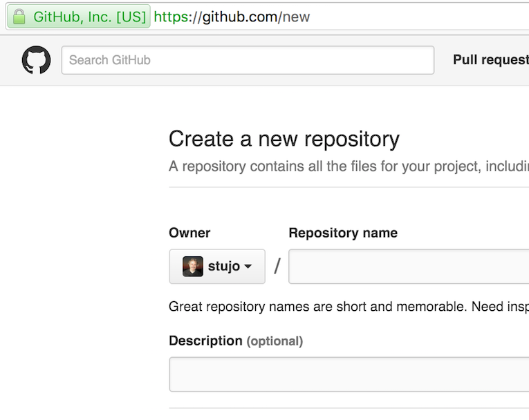Image resolution: width=529 pixels, height=420 pixels.
Task: Click the https portion of the URL
Action: (x=171, y=17)
